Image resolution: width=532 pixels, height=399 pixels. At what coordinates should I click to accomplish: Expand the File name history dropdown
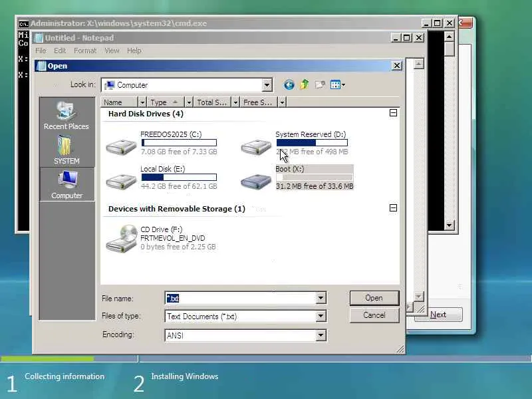321,298
